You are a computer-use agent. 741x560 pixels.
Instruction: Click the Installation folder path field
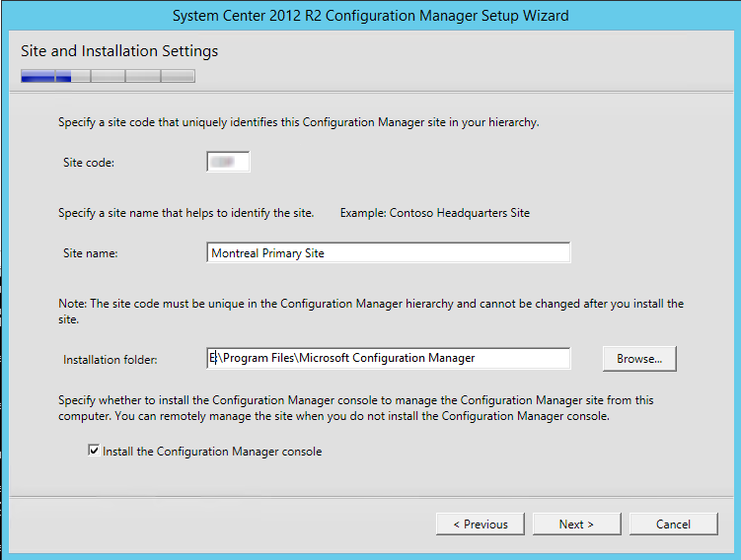point(389,359)
